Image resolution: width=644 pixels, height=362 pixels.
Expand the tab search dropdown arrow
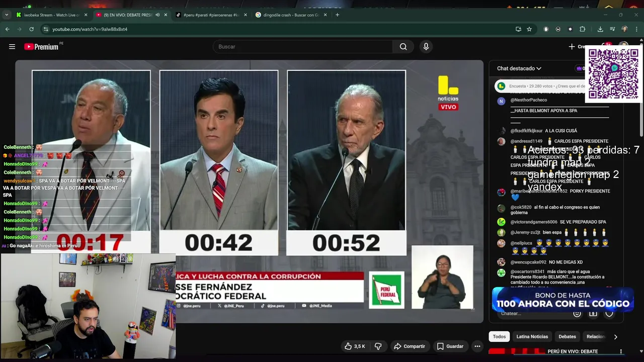tap(7, 15)
